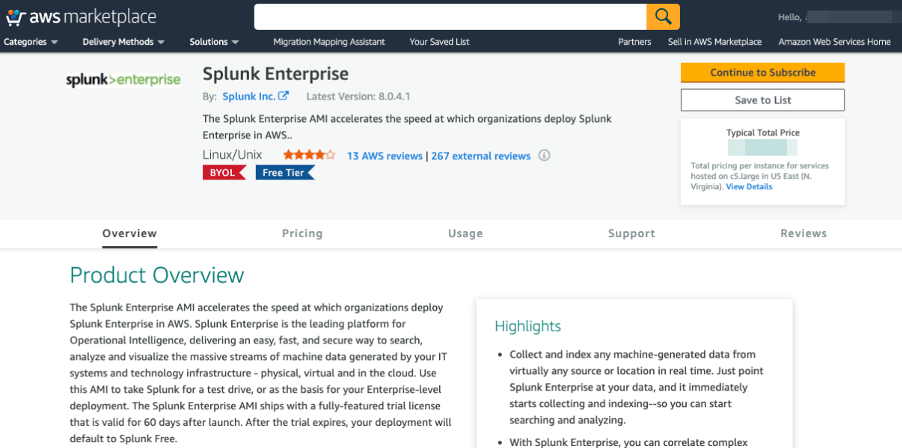The height and width of the screenshot is (448, 902).
Task: Click the AWS Marketplace logo
Action: [x=81, y=17]
